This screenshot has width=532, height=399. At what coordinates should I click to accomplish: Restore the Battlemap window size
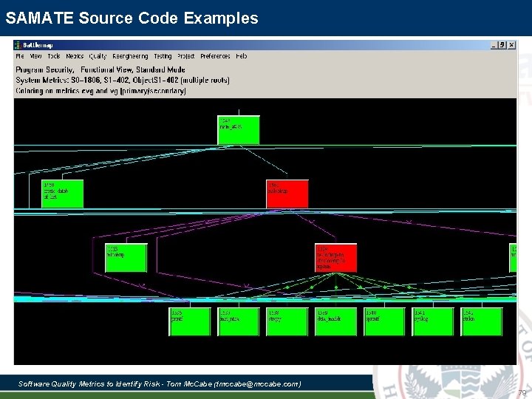tap(503, 45)
